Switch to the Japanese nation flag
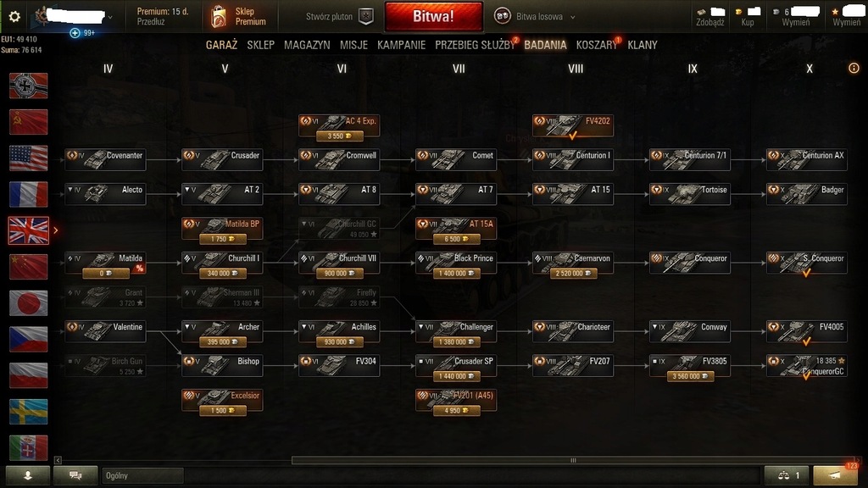This screenshot has height=488, width=868. [28, 302]
